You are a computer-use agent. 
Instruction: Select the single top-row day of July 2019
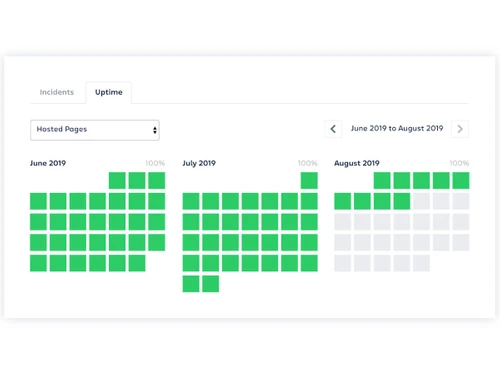point(309,180)
